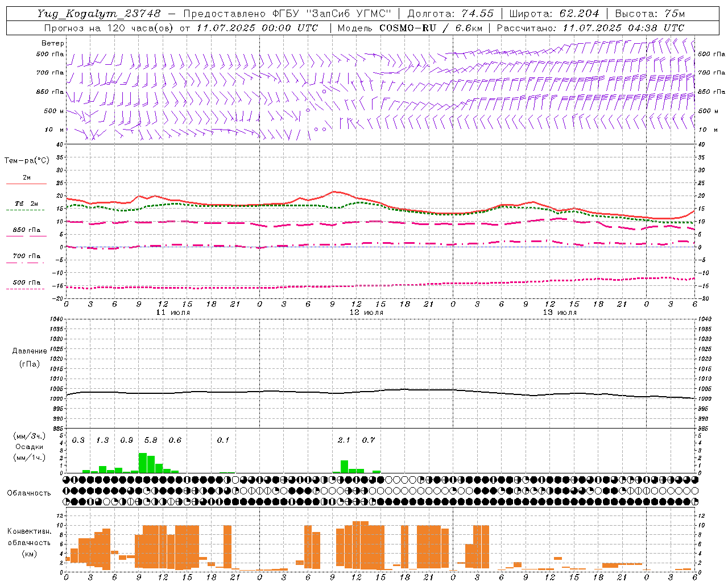Click the -20 label on left temperature axis

pyautogui.click(x=57, y=298)
